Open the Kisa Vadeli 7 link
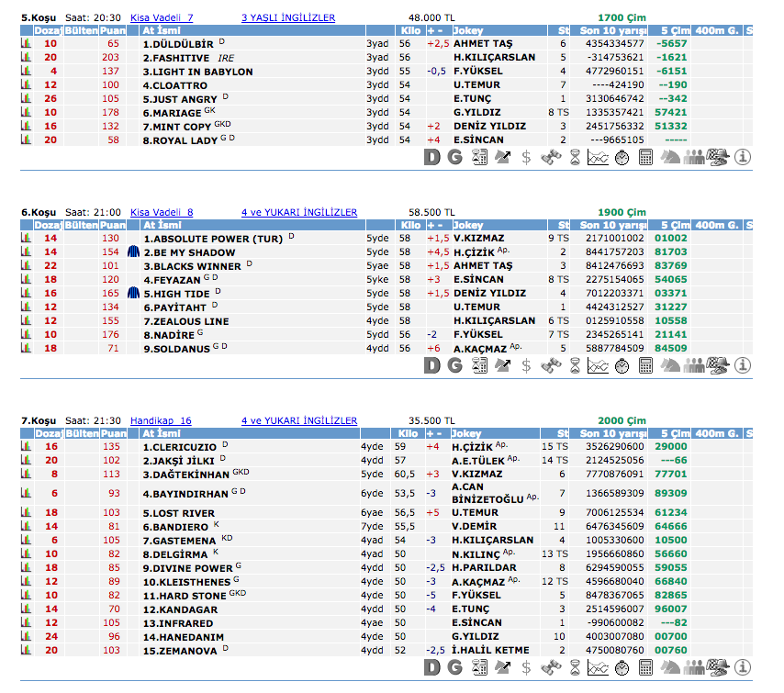 [162, 17]
